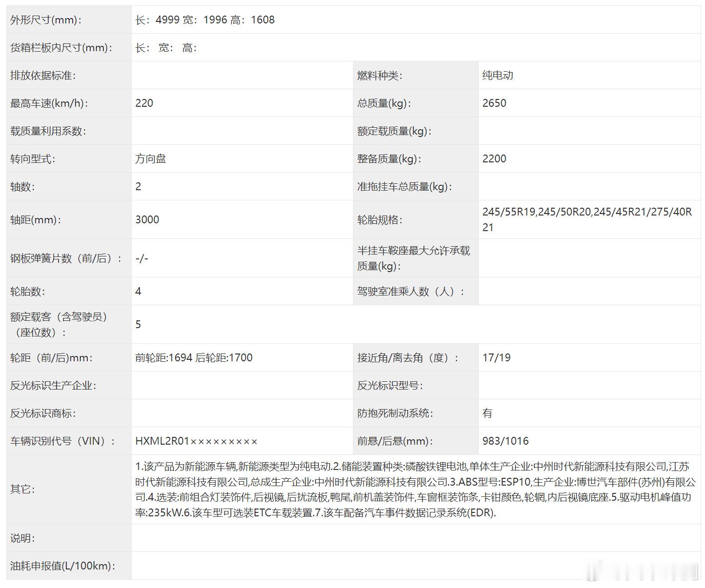Screen dimensions: 705x588
Task: Click the length value 4999
Action: point(167,20)
